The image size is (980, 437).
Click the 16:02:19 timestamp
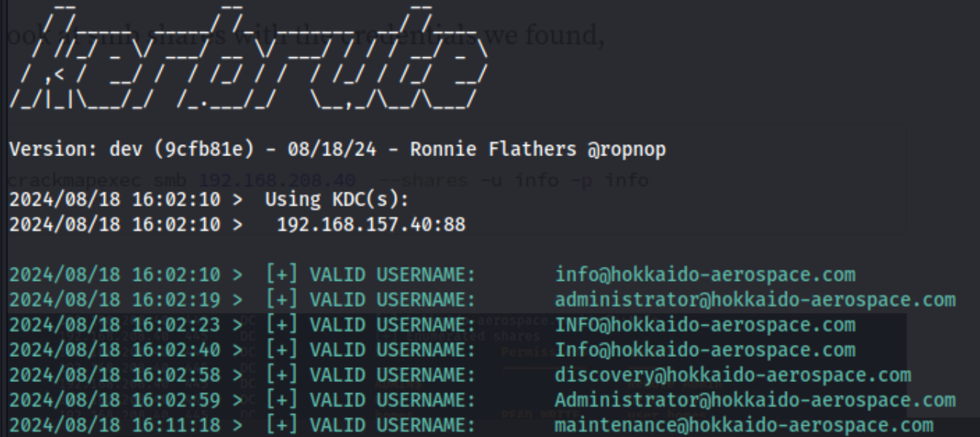pos(177,301)
